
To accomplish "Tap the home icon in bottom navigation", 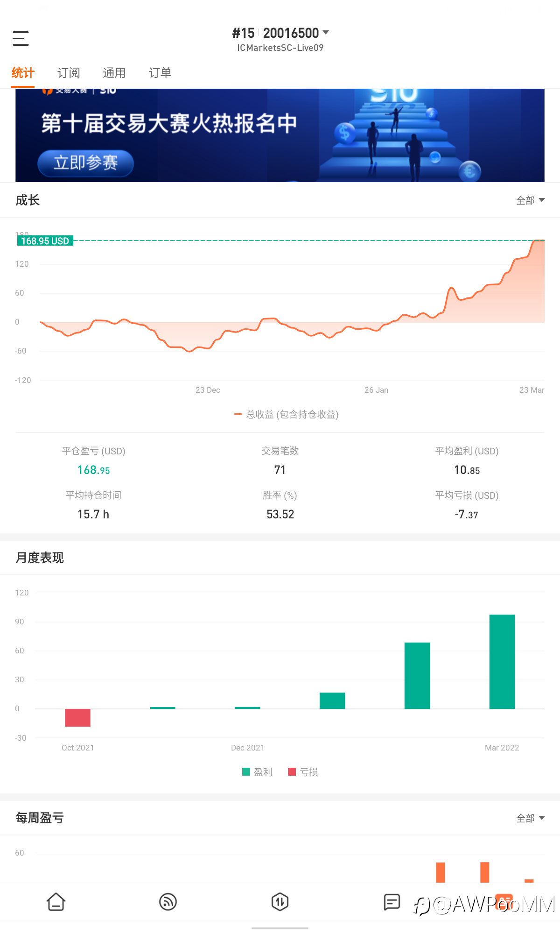I will point(56,902).
